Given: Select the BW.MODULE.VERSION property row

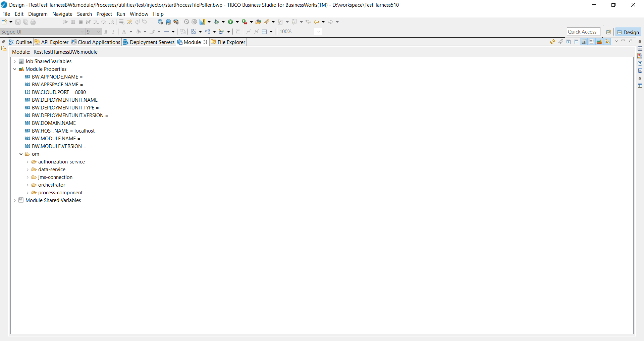Looking at the screenshot, I should [55, 146].
